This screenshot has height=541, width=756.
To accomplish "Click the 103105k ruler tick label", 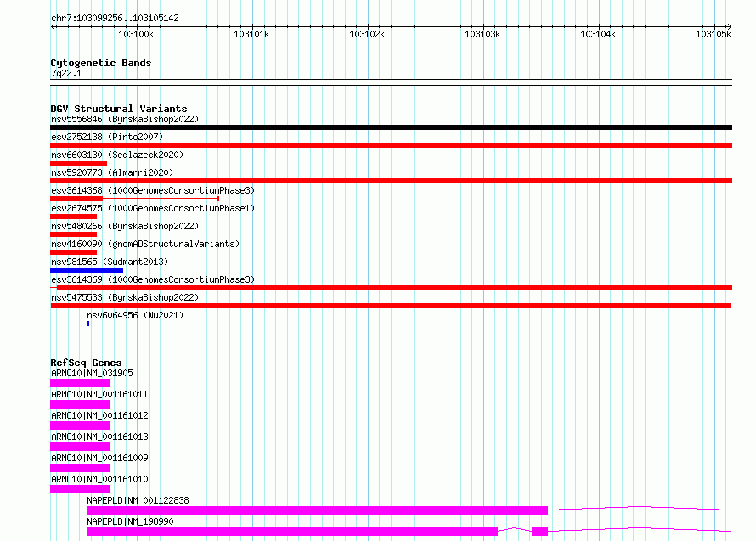I will tap(714, 34).
